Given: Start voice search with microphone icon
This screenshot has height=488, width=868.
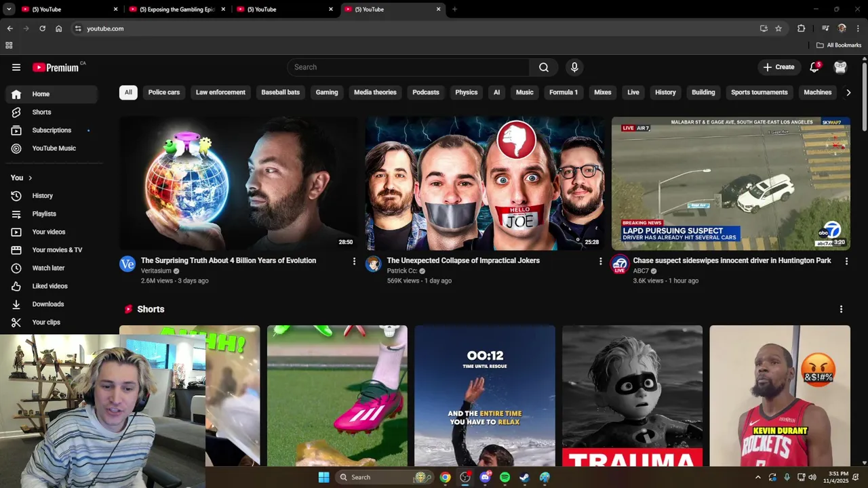Looking at the screenshot, I should tap(574, 67).
